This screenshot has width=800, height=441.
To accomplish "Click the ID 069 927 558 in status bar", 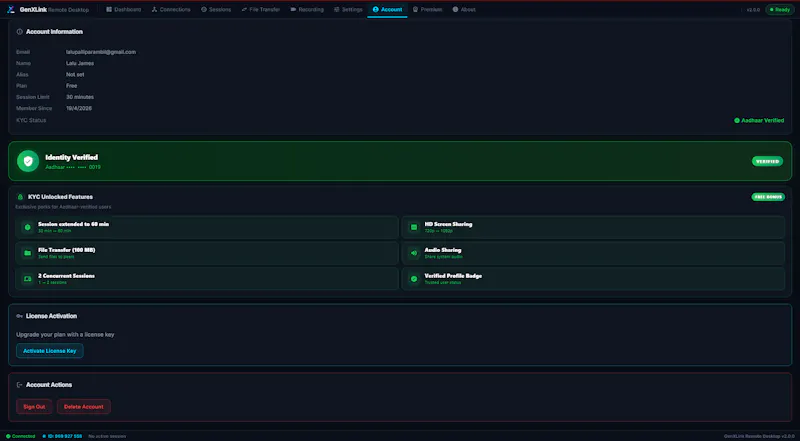I will click(65, 436).
